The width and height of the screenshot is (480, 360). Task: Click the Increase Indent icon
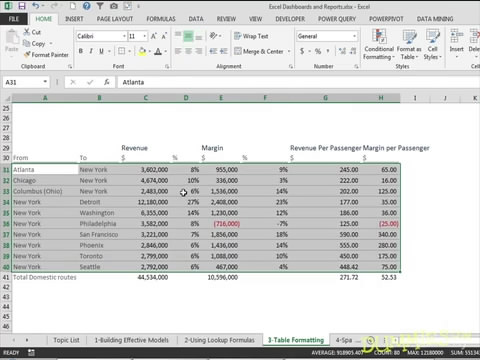224,51
